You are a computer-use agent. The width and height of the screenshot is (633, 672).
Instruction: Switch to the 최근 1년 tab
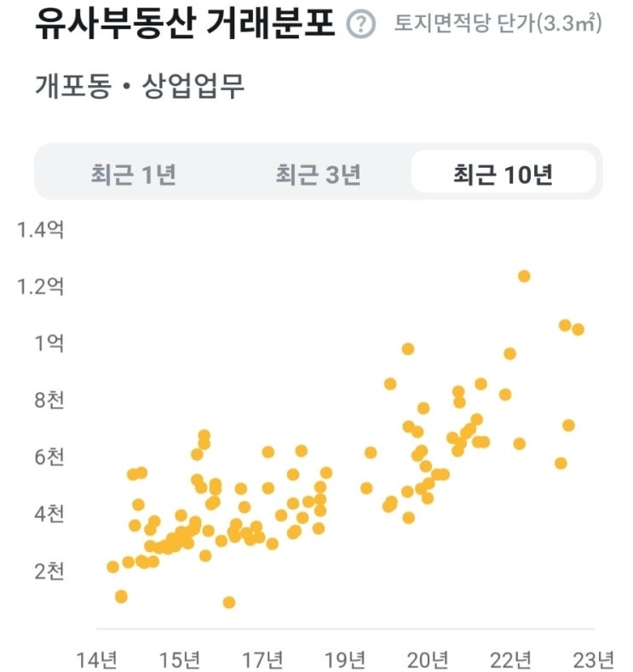pyautogui.click(x=134, y=175)
